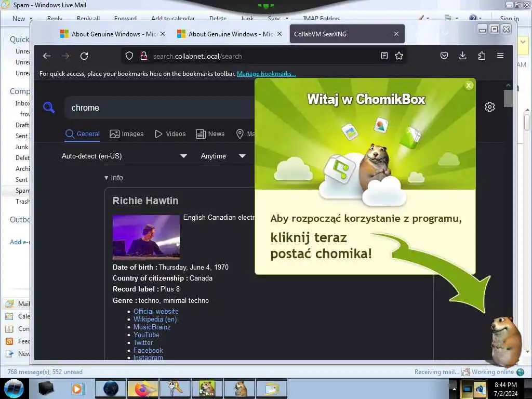
Task: Close the CollabVM SearXNG tab
Action: 396,34
